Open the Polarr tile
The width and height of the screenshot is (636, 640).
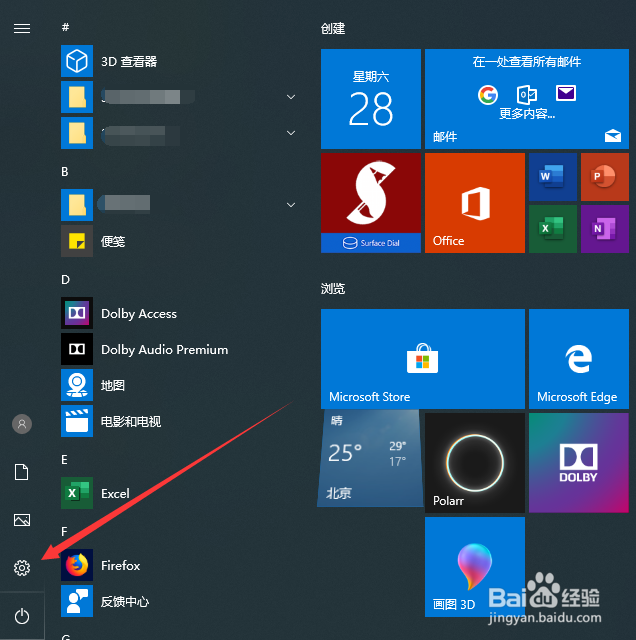(475, 463)
